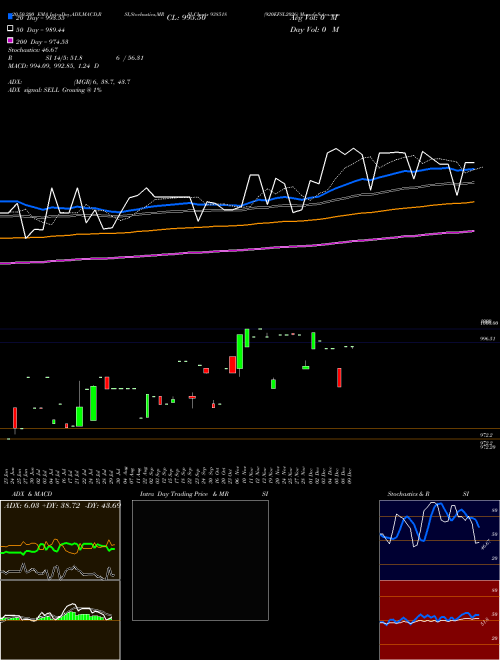This screenshot has height=660, width=500.
Task: Click the 'Day Vol: 0 M' label
Action: [x=314, y=29]
